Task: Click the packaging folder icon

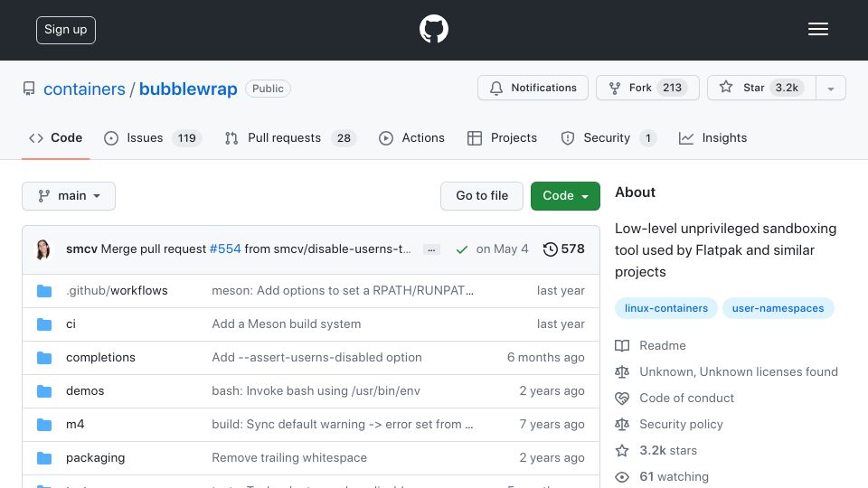Action: click(44, 458)
